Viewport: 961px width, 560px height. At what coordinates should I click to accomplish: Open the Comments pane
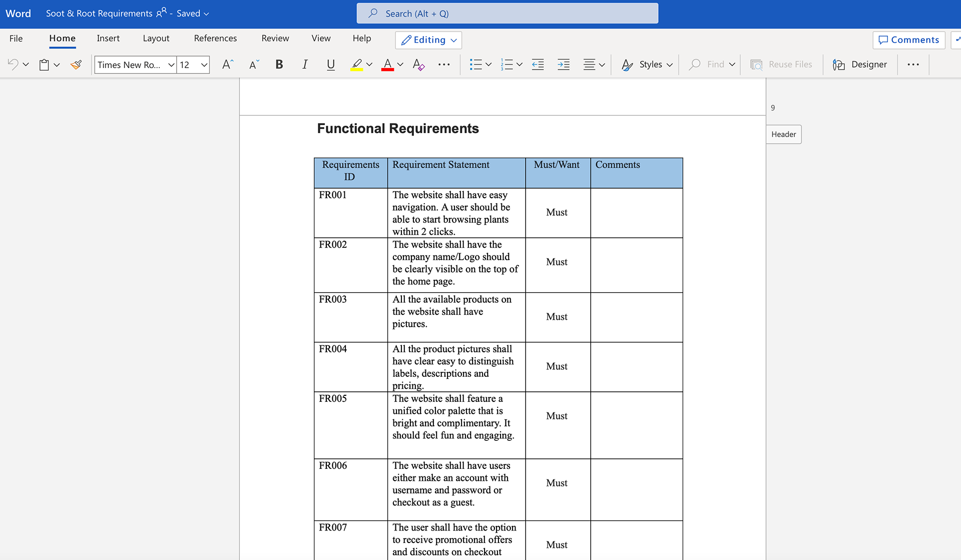pyautogui.click(x=909, y=40)
